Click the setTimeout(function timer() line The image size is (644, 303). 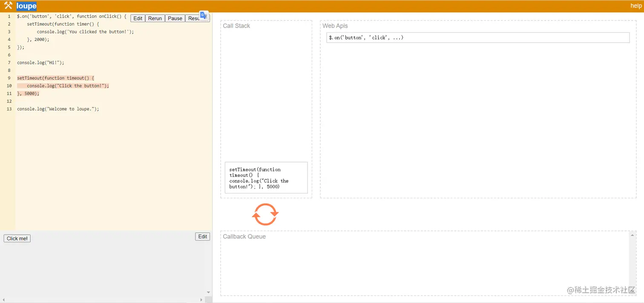coord(63,24)
